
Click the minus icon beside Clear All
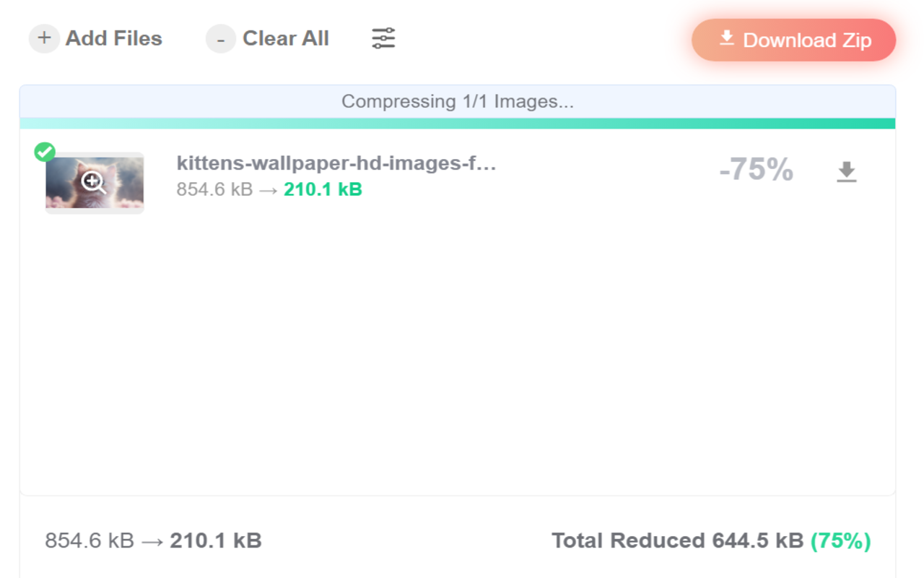pyautogui.click(x=220, y=39)
